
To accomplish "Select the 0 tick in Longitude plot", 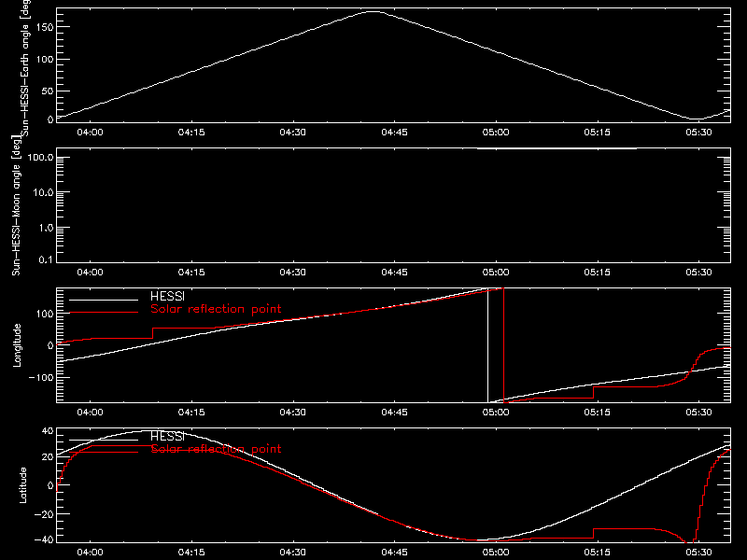I will pos(50,345).
